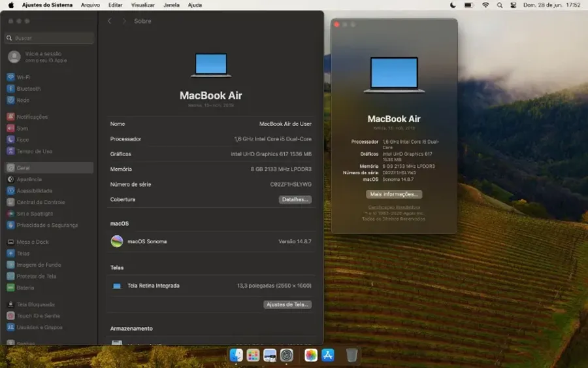
Task: Click Mais Informações... in the About window
Action: point(394,194)
